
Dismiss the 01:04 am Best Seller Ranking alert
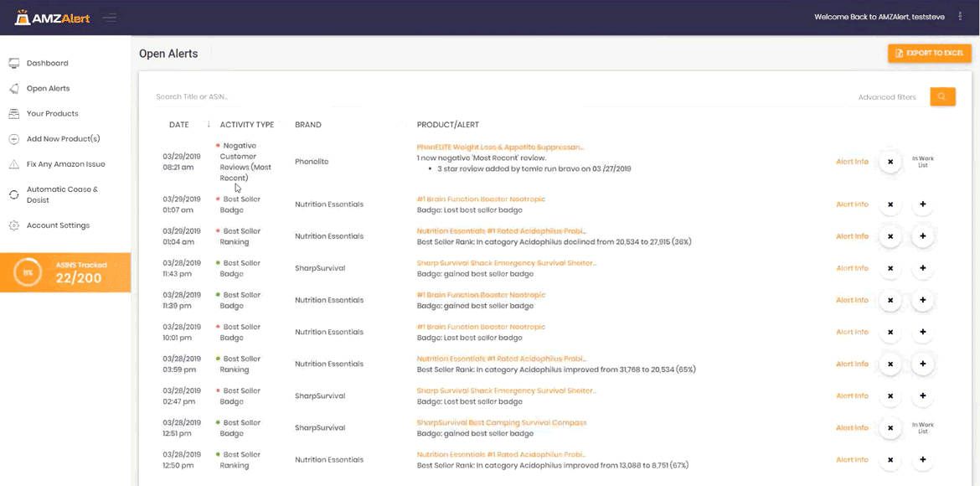pos(890,236)
